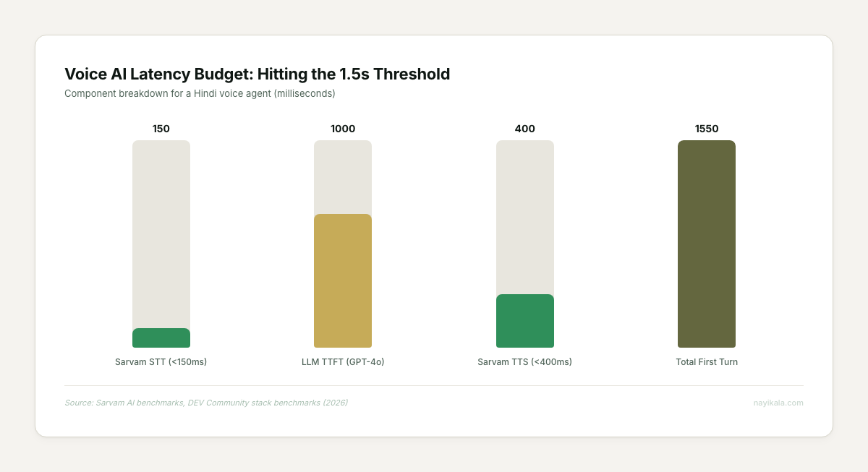Click the subtitle about the Hindi voice agent

(200, 93)
